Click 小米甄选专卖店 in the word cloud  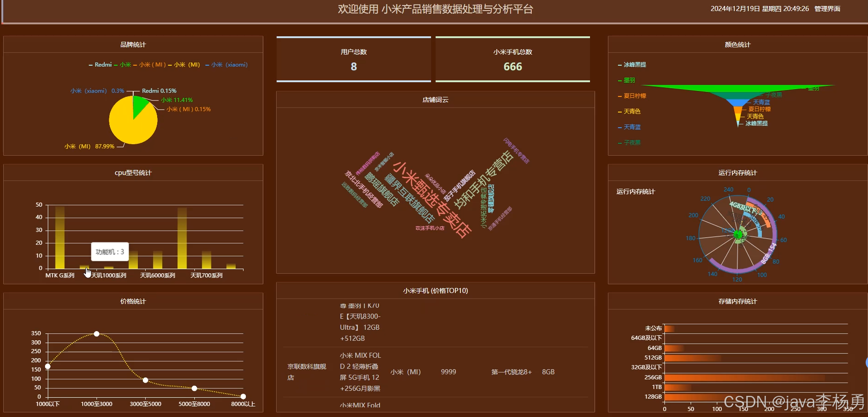(x=432, y=200)
